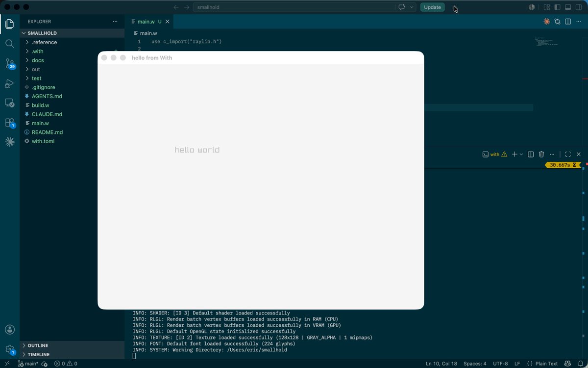
Task: Click the new terminal plus icon
Action: [514, 154]
